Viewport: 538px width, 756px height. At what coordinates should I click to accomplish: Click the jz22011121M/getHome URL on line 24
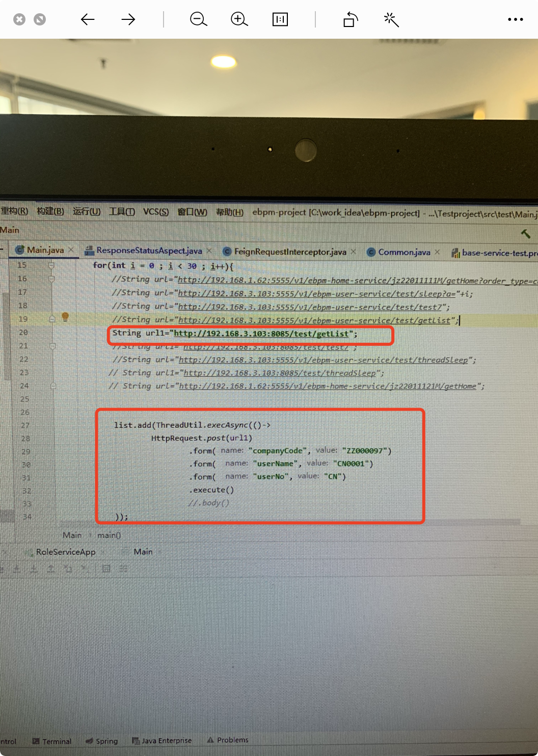[x=328, y=386]
